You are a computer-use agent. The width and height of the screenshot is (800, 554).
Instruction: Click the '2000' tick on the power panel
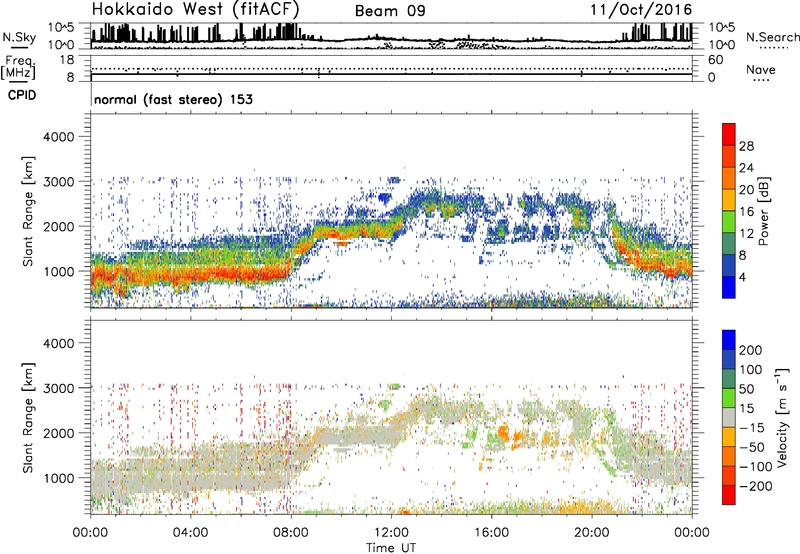coord(58,226)
